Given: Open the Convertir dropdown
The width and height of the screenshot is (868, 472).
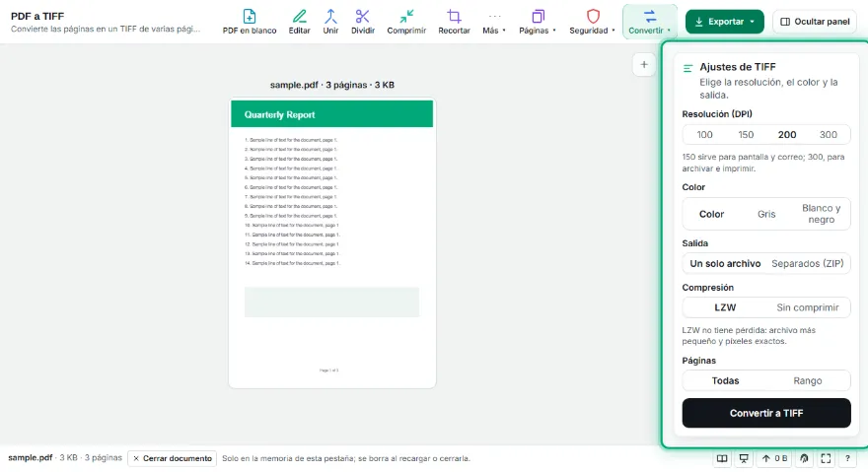Looking at the screenshot, I should (649, 22).
